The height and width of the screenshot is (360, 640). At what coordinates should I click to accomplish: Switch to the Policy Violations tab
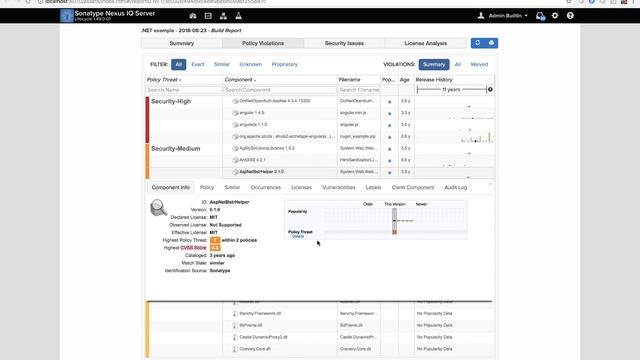click(263, 43)
